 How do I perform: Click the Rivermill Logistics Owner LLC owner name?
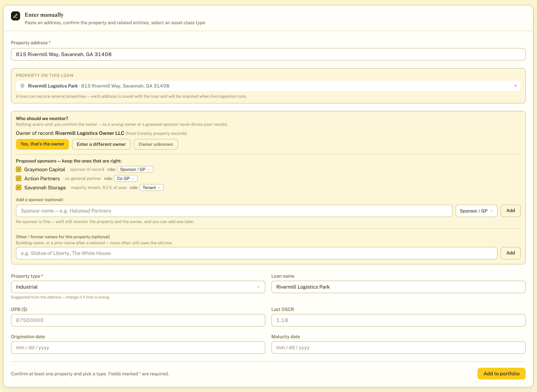tap(89, 133)
